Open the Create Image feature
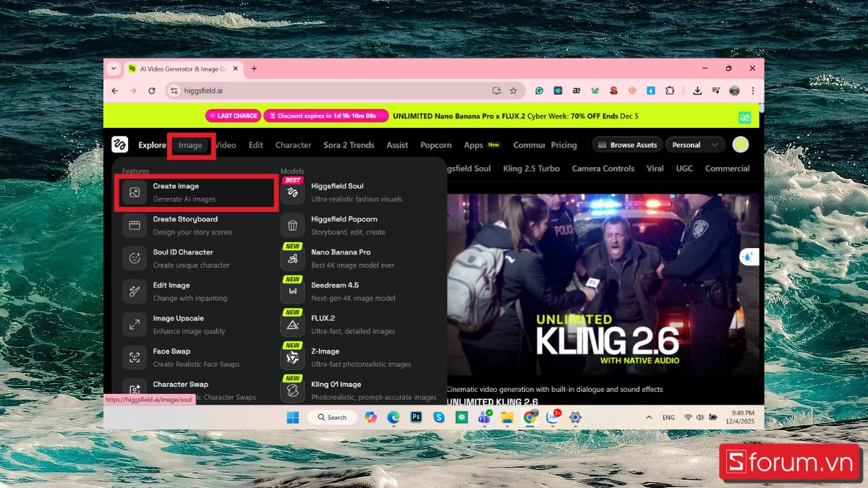868x488 pixels. coord(196,192)
